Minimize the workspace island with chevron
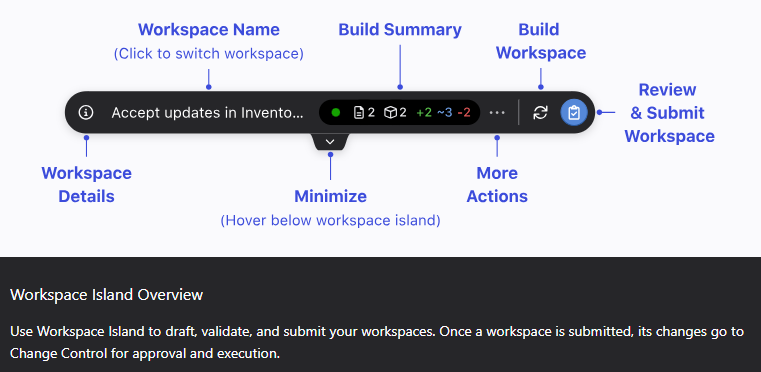 point(330,141)
